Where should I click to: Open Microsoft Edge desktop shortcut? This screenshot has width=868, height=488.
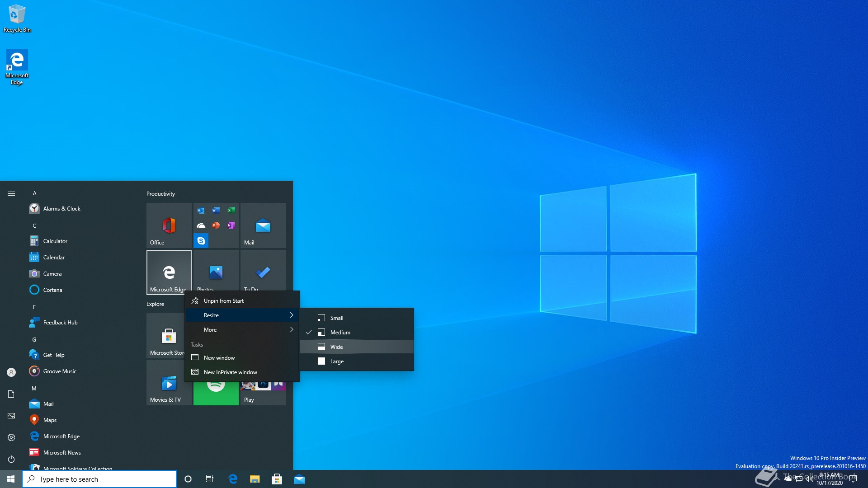17,67
